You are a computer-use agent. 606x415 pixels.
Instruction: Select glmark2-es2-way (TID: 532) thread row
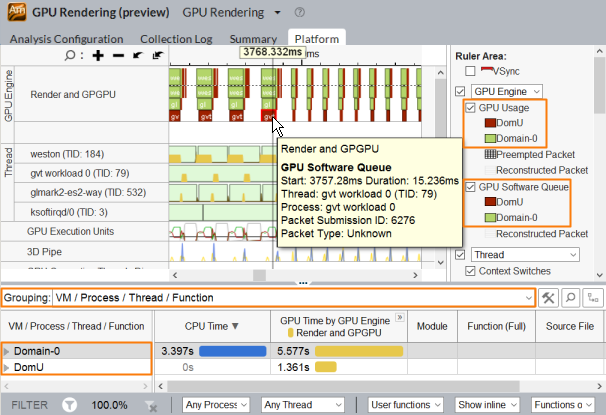(88, 192)
